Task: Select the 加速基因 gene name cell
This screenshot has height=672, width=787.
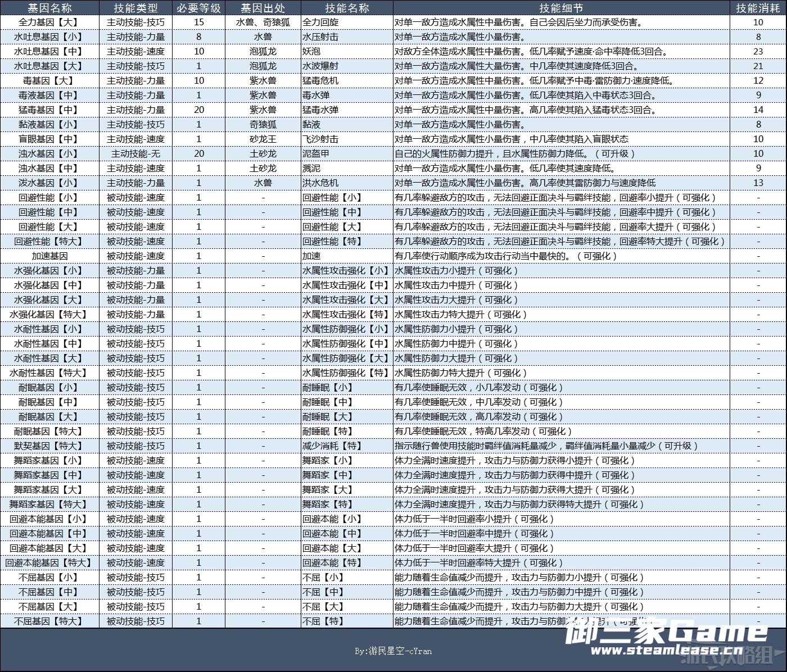Action: [x=49, y=256]
